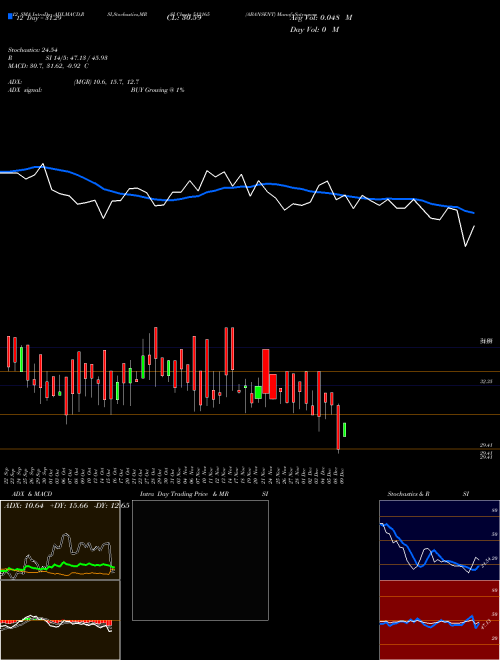500x660 pixels.
Task: Open the MACD histogram chart panel
Action: pos(60,620)
